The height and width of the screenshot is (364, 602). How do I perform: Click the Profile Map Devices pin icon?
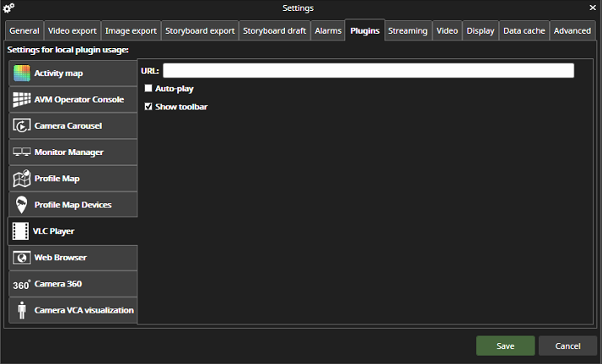22,205
